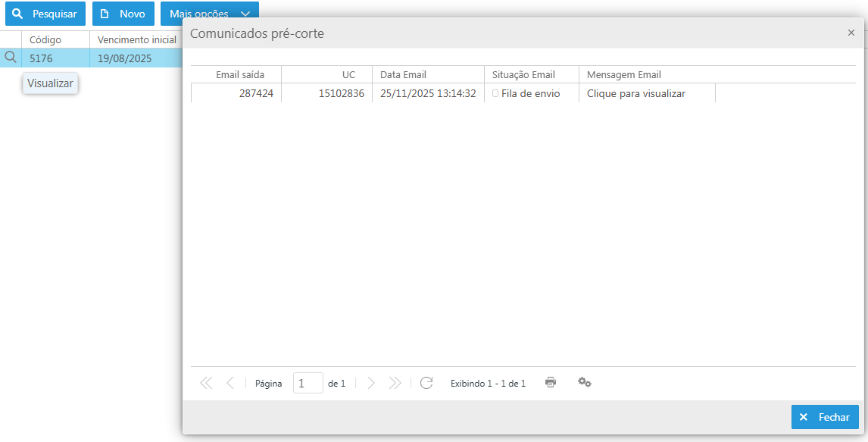Viewport: 868px width, 442px height.
Task: Click the Pesquisar button
Action: point(45,14)
